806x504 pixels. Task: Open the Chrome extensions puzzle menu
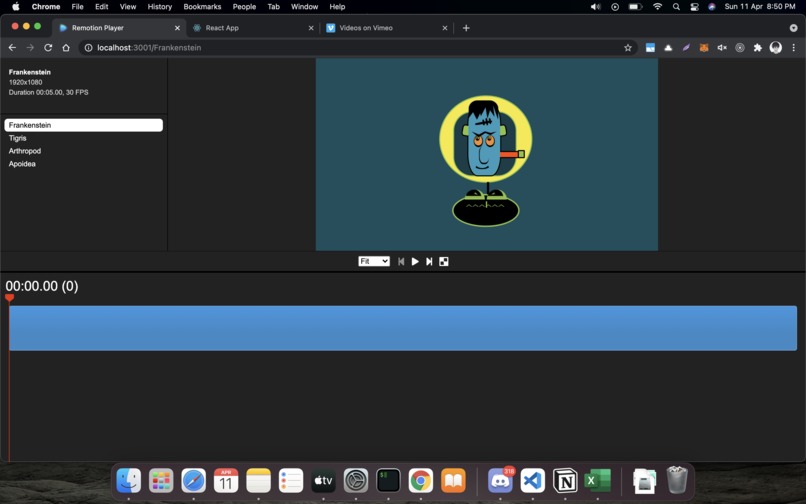(758, 47)
